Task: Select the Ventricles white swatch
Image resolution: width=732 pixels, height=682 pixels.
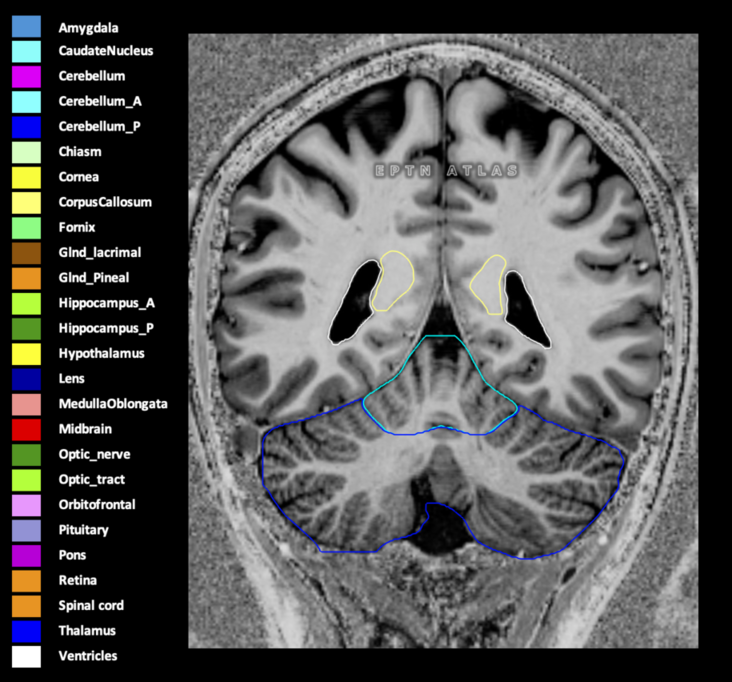Action: [x=26, y=657]
